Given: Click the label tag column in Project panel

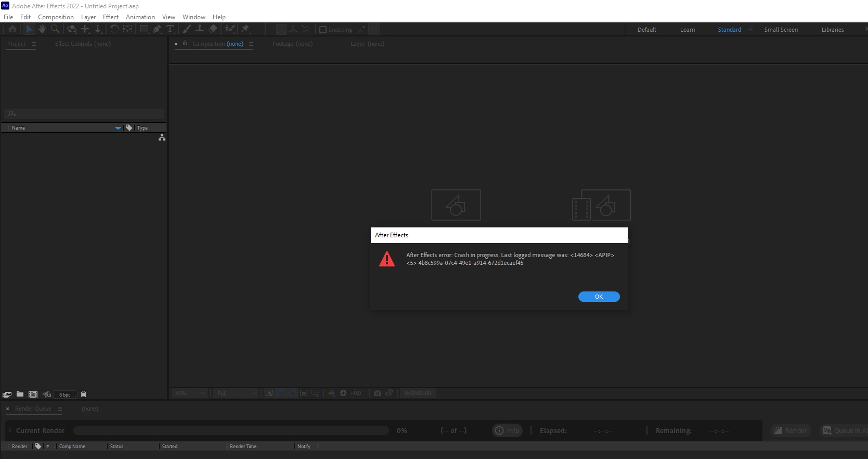Looking at the screenshot, I should [x=129, y=127].
